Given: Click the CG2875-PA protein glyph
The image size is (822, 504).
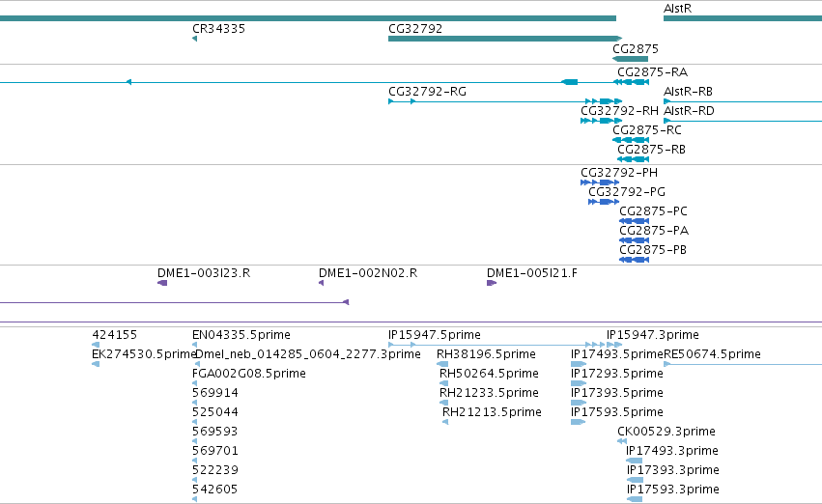Looking at the screenshot, I should coord(634,241).
